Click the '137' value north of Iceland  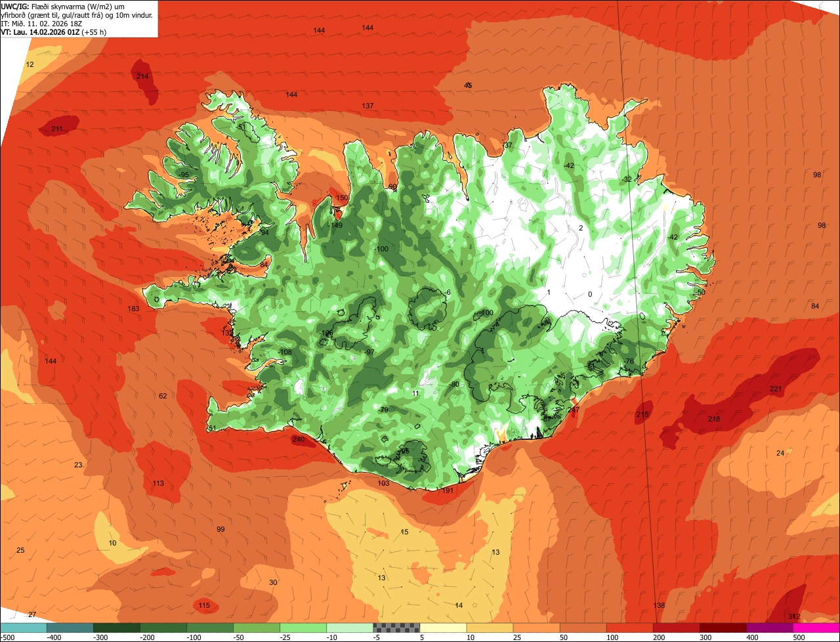pyautogui.click(x=367, y=106)
